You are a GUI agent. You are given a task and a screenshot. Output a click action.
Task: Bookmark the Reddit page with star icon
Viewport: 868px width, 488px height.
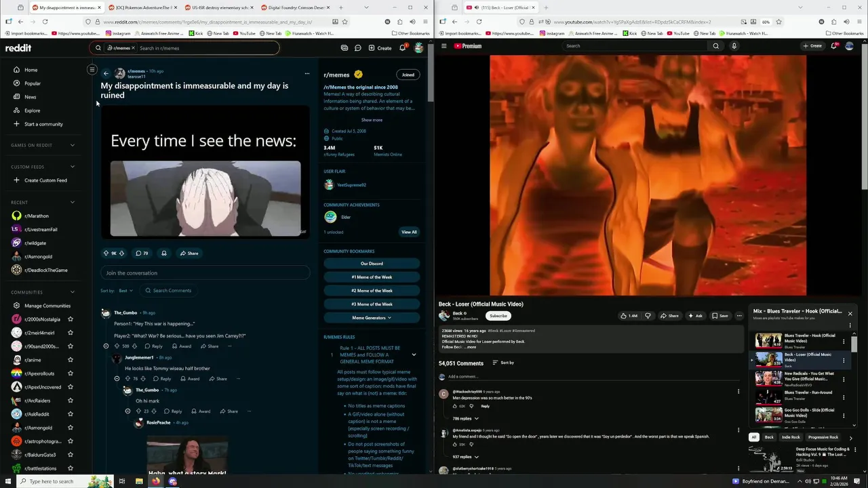[x=344, y=22]
